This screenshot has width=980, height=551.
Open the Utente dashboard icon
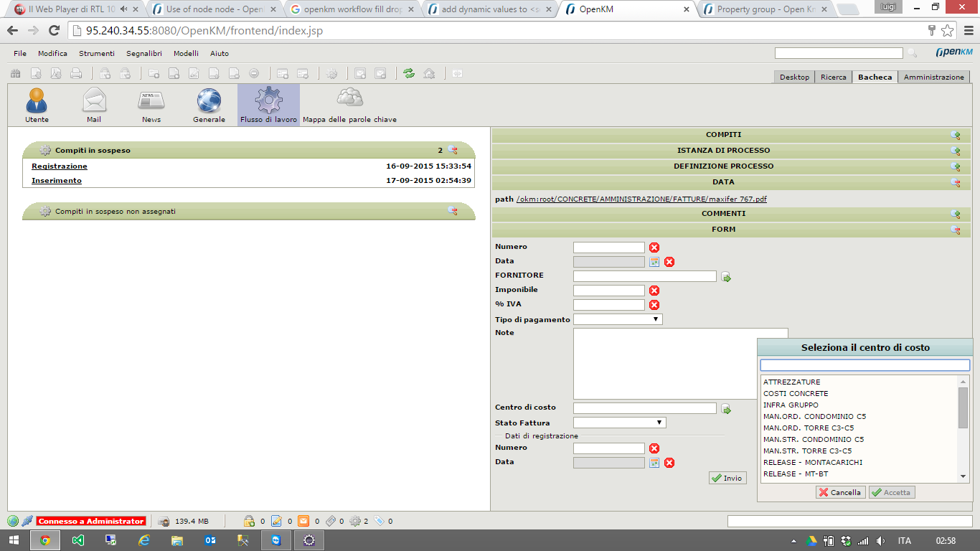37,105
